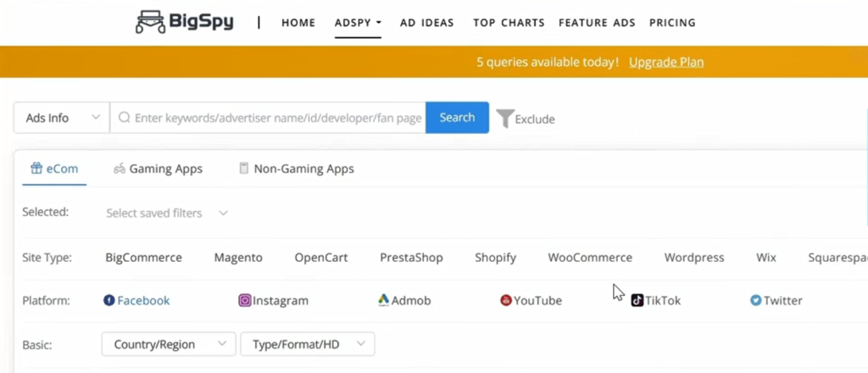Click the '5 queries available today!' text
This screenshot has height=373, width=868.
point(548,62)
